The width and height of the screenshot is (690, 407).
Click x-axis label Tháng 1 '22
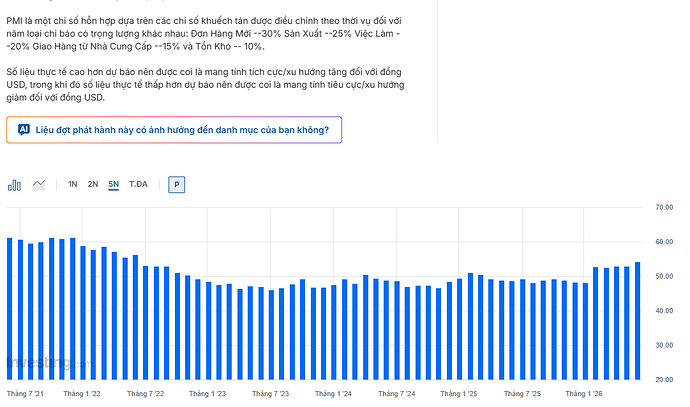82,394
